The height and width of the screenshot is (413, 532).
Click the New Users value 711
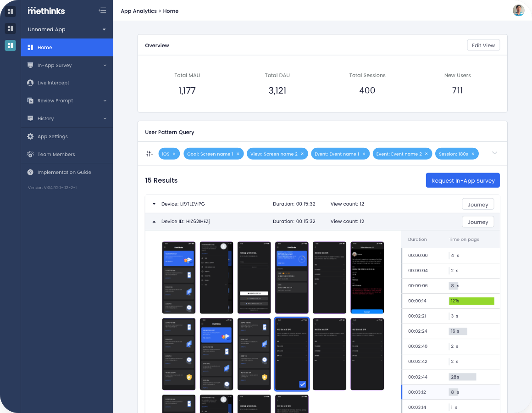[x=457, y=90]
